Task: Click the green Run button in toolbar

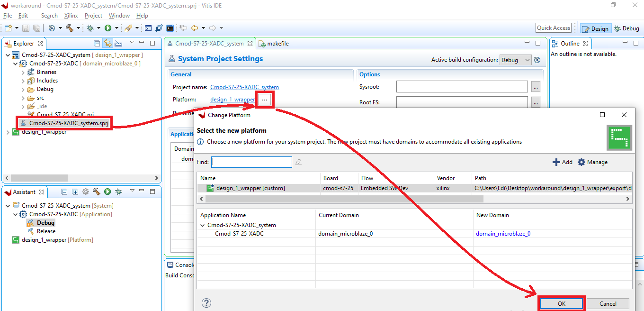Action: click(108, 28)
